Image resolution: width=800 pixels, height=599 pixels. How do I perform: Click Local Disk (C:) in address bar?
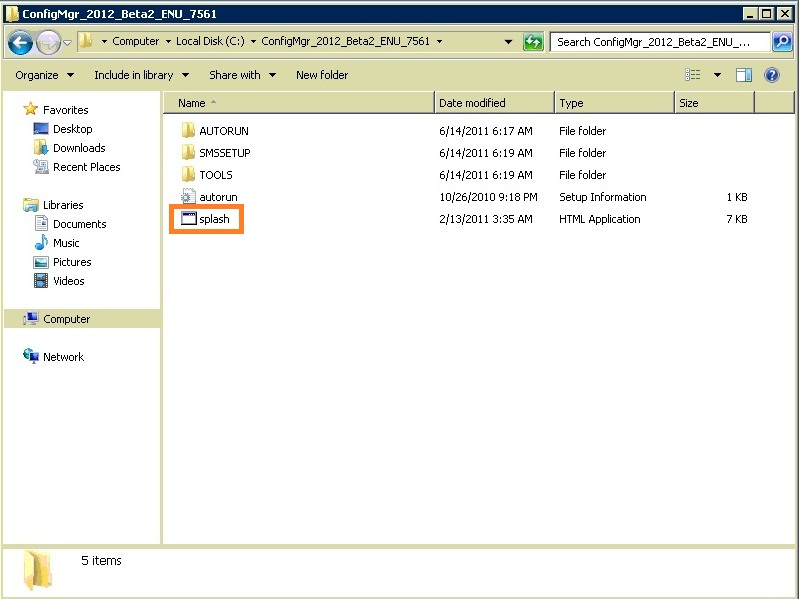210,41
